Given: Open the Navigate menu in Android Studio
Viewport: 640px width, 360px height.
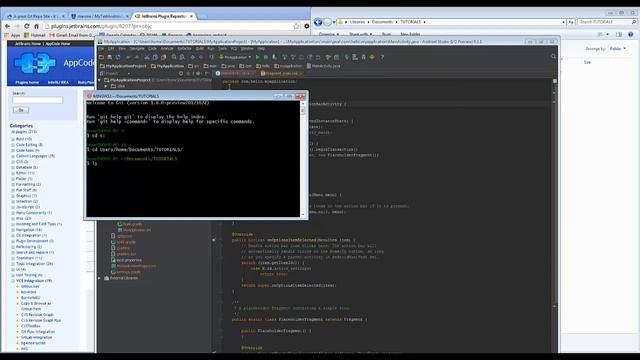Looking at the screenshot, I should pyautogui.click(x=137, y=49).
